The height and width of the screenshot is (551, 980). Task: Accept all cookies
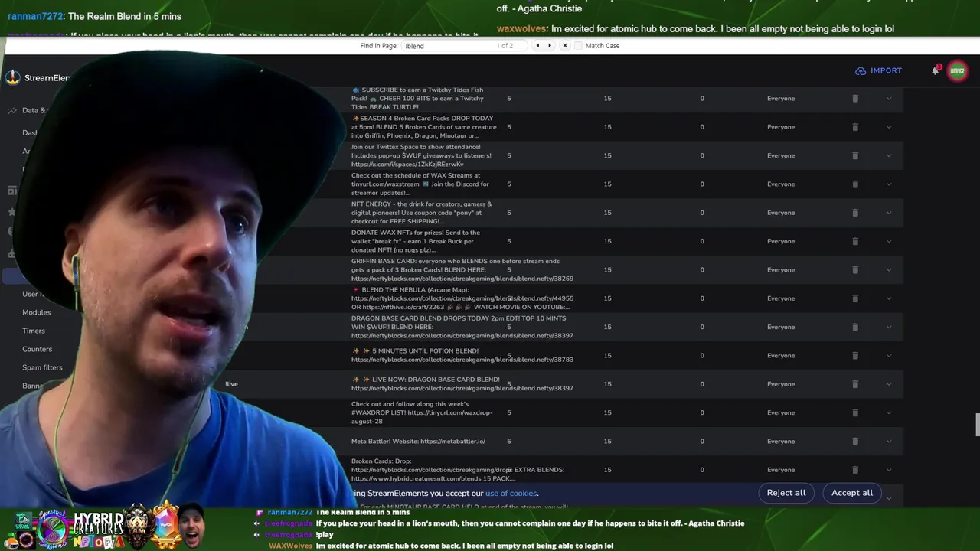pos(852,493)
